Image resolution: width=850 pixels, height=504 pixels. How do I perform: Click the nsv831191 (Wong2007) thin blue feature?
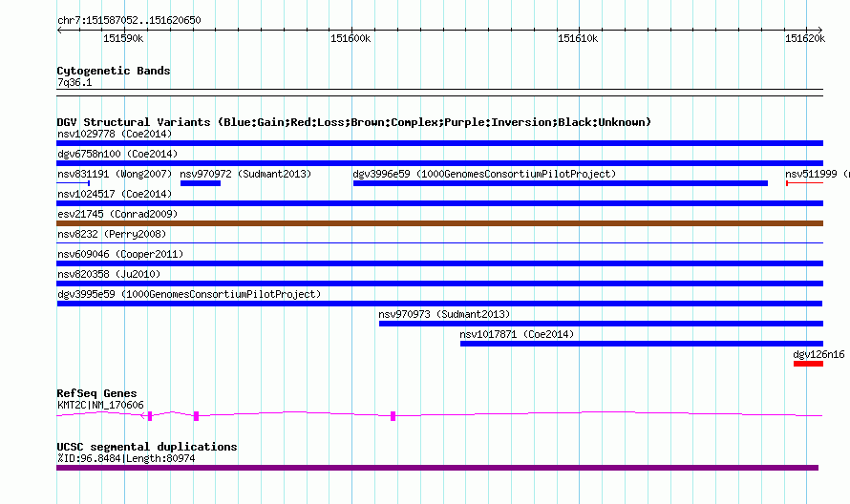pos(74,183)
